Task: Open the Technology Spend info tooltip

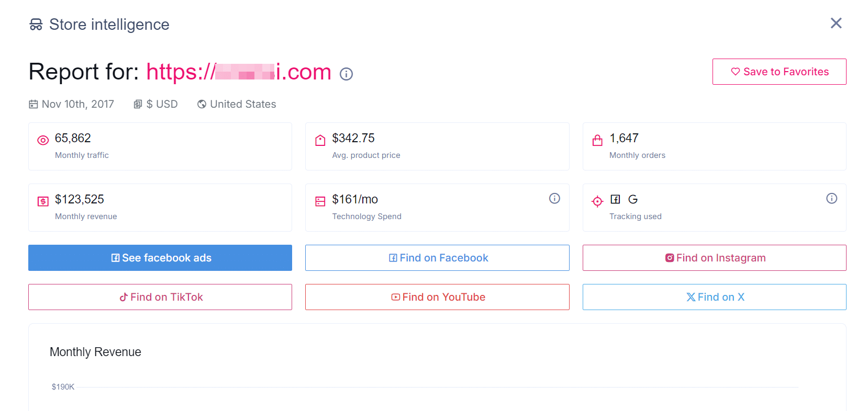Action: (x=554, y=198)
